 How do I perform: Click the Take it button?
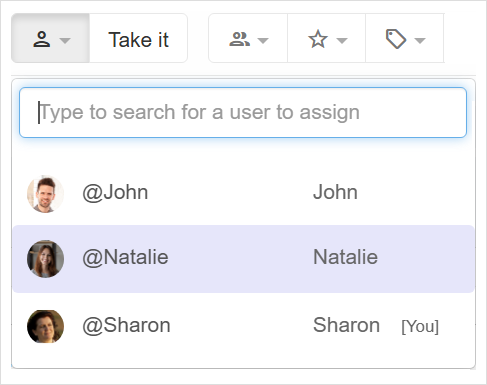(138, 38)
